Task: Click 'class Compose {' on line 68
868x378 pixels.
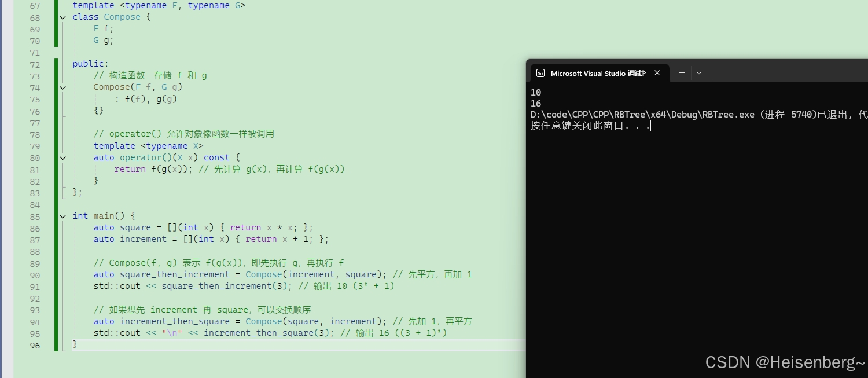Action: pos(112,17)
